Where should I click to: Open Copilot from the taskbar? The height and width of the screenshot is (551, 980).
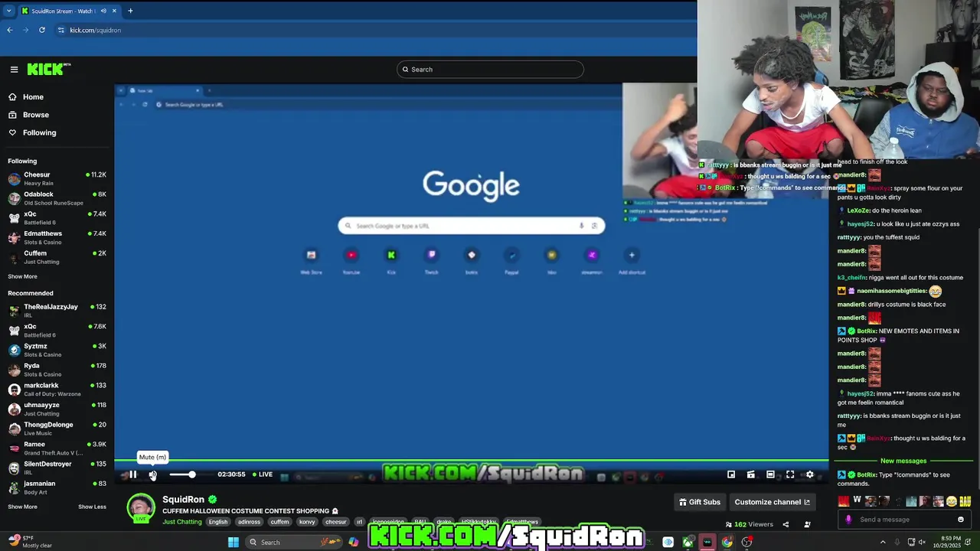pos(353,542)
